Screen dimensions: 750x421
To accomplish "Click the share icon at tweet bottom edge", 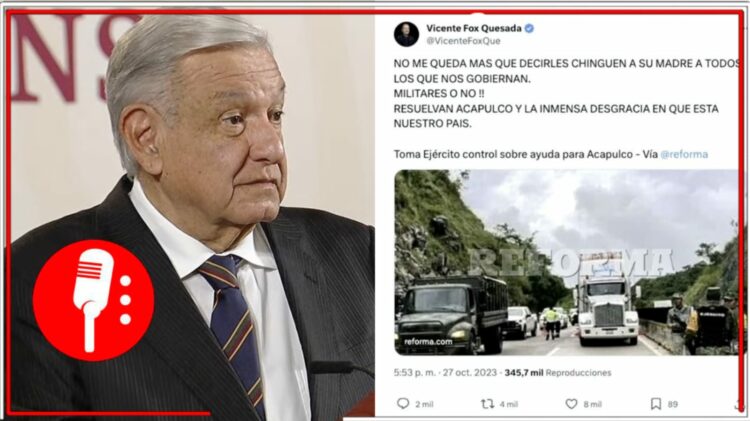I will pyautogui.click(x=737, y=405).
